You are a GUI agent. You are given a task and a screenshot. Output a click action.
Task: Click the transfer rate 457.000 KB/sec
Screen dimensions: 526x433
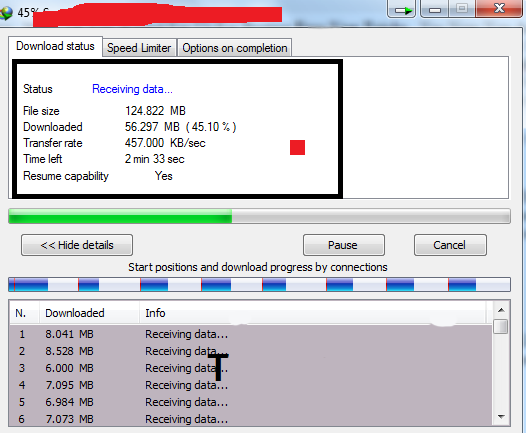[165, 143]
